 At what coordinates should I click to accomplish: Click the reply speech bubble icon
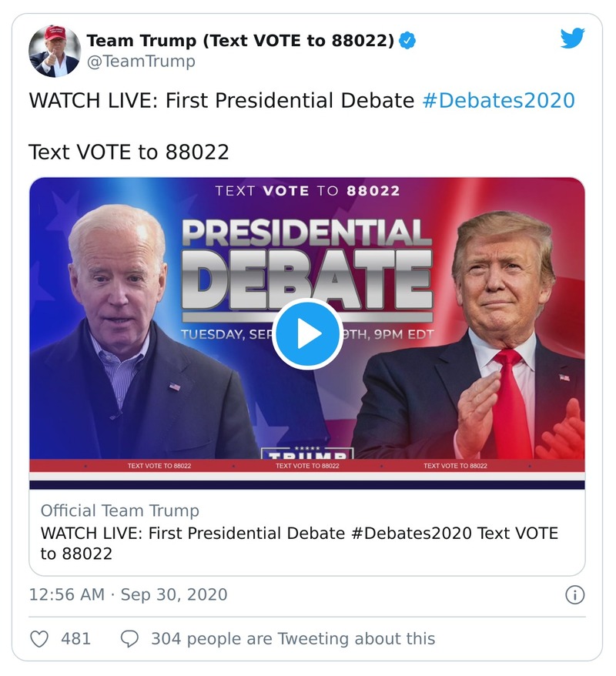(x=130, y=638)
